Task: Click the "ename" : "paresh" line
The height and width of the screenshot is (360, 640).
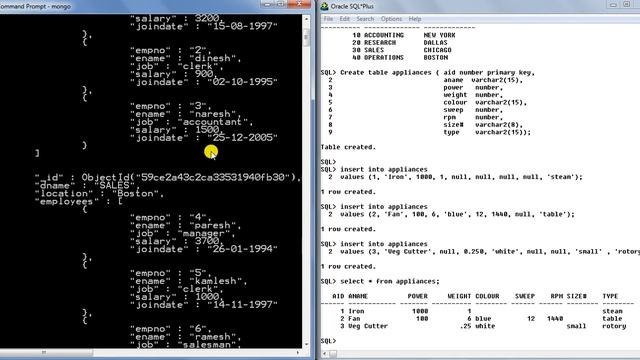Action: point(185,225)
